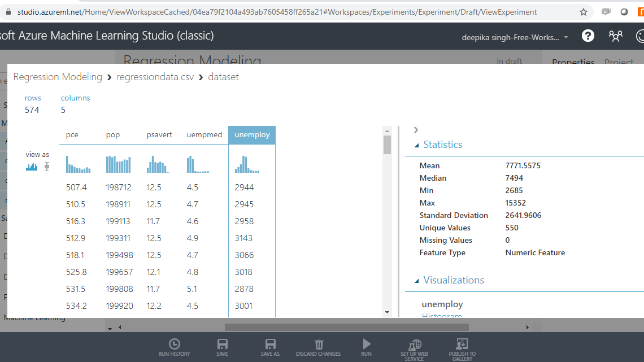Select the pop column header
The width and height of the screenshot is (644, 362).
[113, 135]
